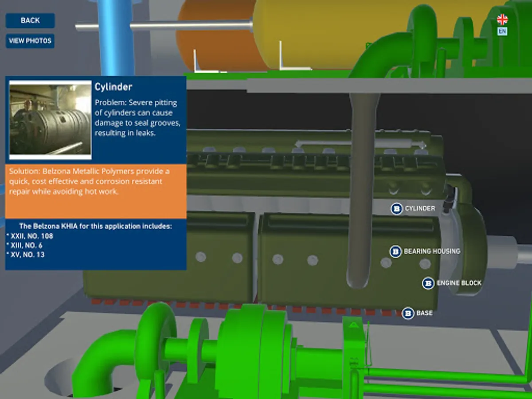The image size is (532, 399).
Task: Click the Belzona marker icon beside BEARING HOUSING
Action: [395, 251]
